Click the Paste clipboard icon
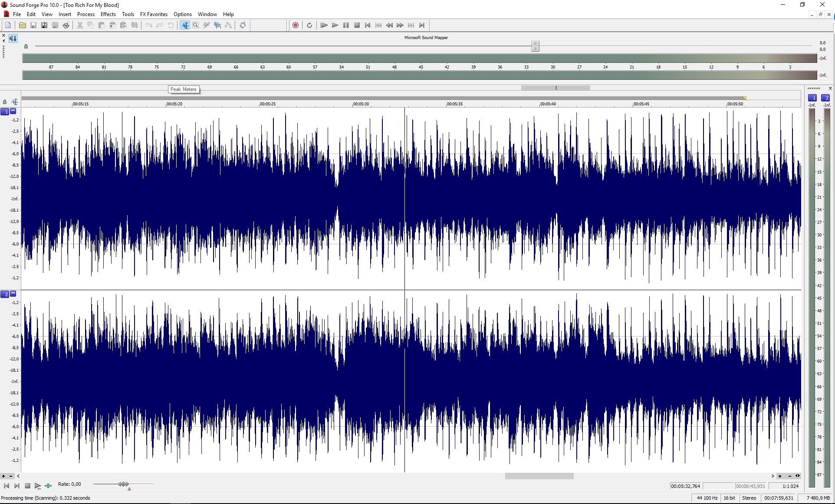The height and width of the screenshot is (504, 835). pyautogui.click(x=102, y=25)
